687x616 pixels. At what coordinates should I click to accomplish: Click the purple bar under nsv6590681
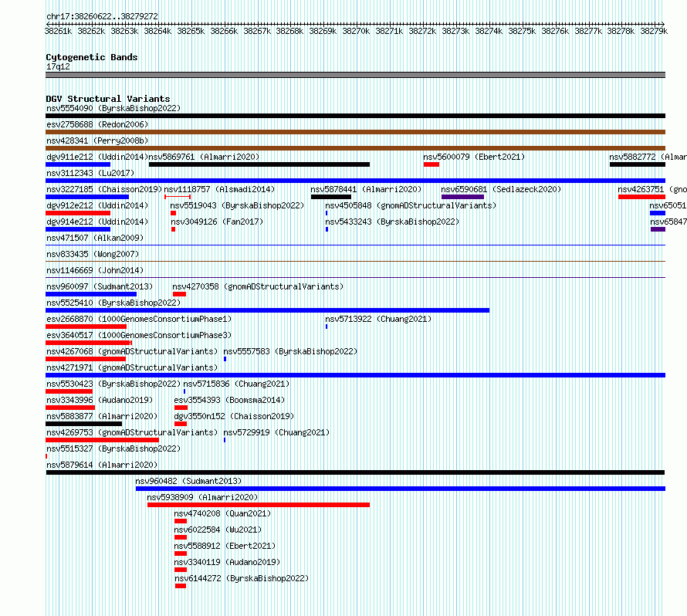pos(462,197)
